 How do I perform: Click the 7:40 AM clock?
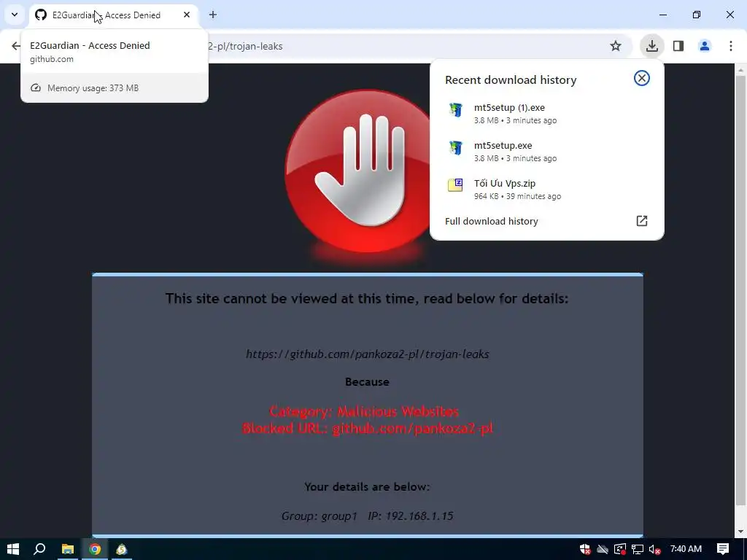686,549
